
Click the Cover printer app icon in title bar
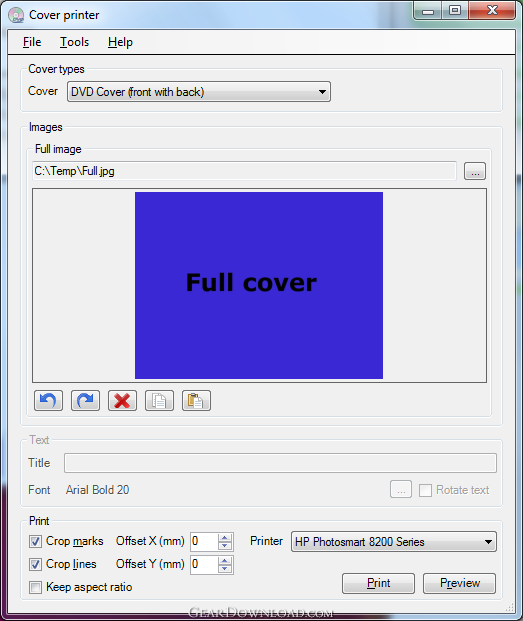pos(16,15)
